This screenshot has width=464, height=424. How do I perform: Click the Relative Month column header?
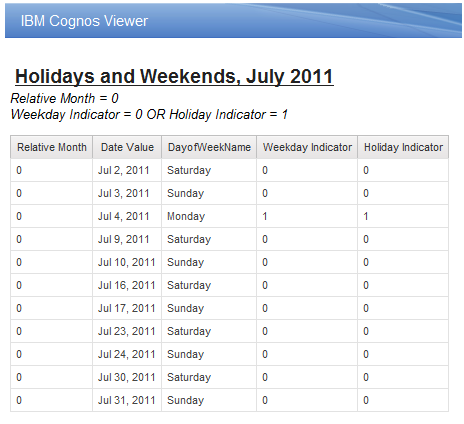[52, 147]
